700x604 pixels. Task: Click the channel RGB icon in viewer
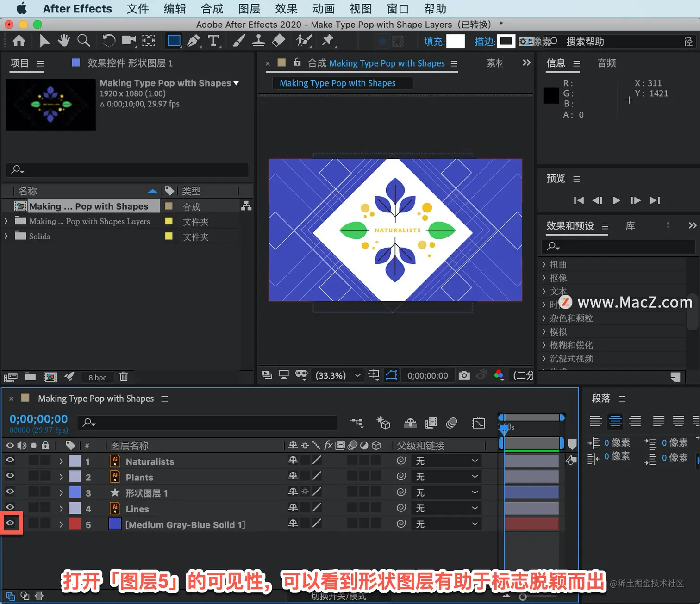[x=499, y=375]
